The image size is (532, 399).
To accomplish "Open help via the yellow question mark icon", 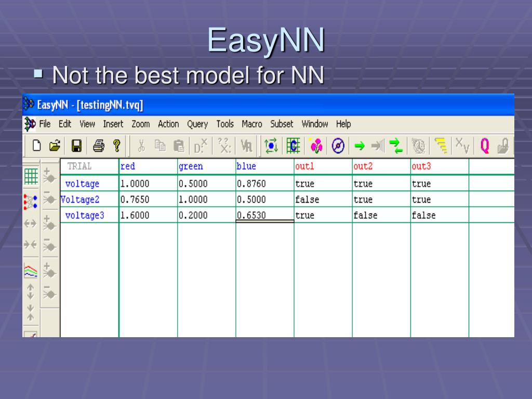I will coord(117,146).
